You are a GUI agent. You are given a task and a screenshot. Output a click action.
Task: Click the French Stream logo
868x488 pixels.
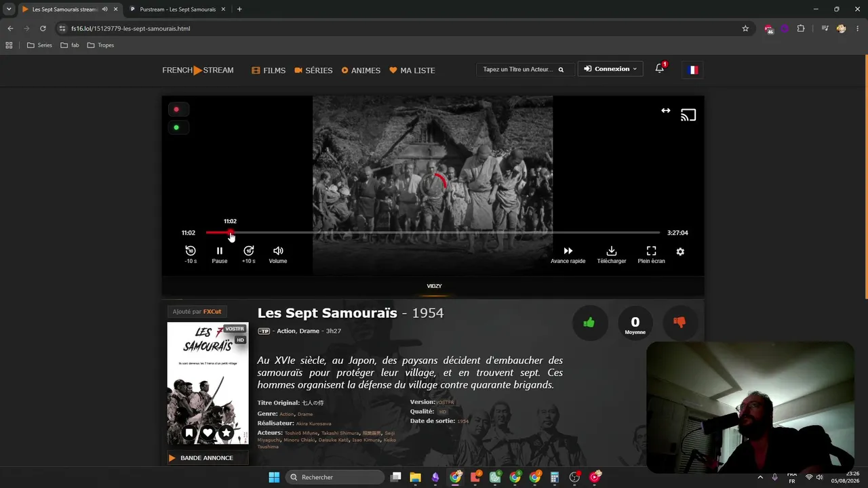198,70
